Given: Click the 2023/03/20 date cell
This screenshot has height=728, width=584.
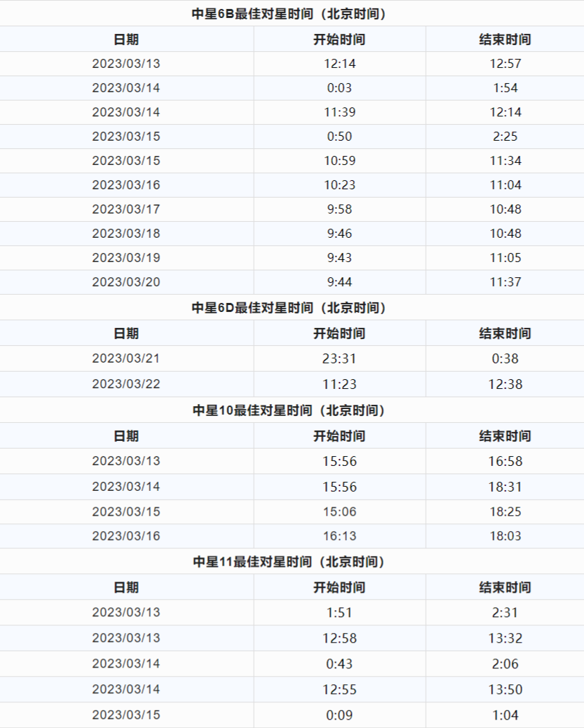Looking at the screenshot, I should click(126, 282).
